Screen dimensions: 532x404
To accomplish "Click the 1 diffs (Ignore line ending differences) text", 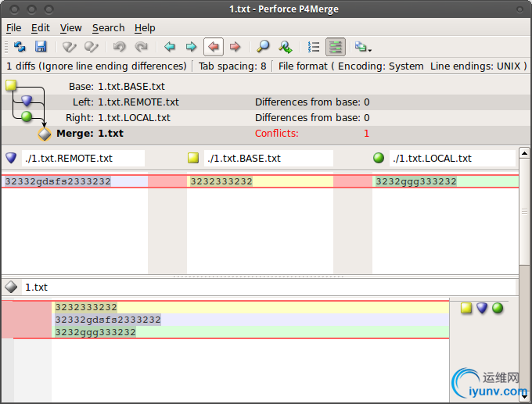I will pyautogui.click(x=96, y=66).
